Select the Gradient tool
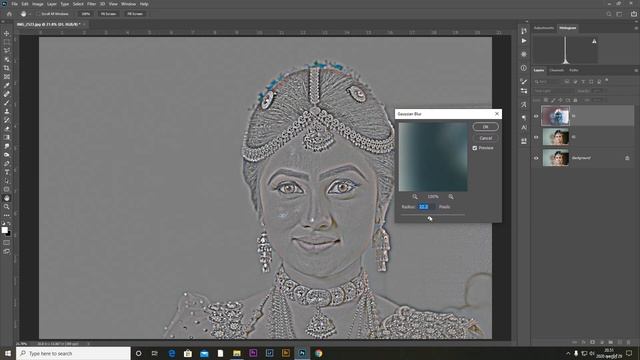Viewport: 640px width, 360px height. [x=7, y=137]
